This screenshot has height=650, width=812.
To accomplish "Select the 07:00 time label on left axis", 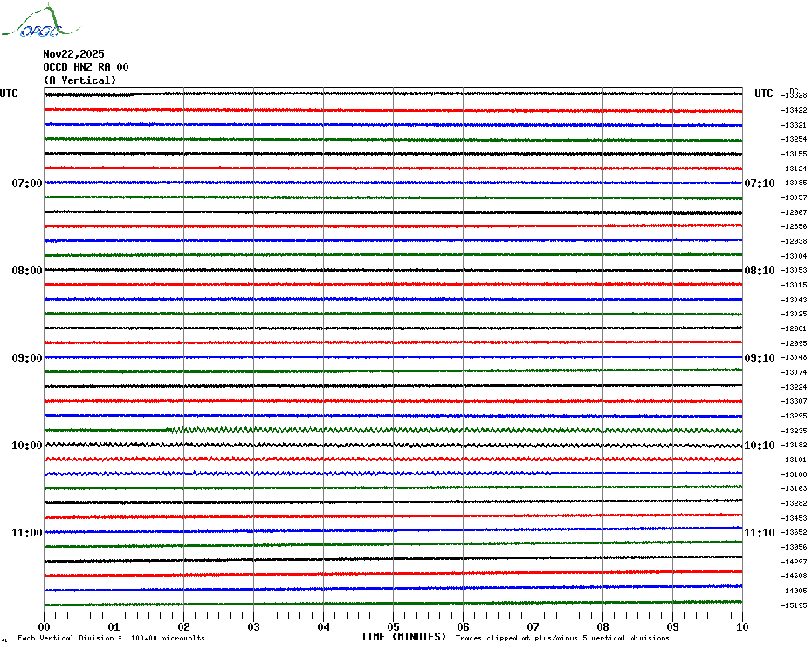I will 26,183.
